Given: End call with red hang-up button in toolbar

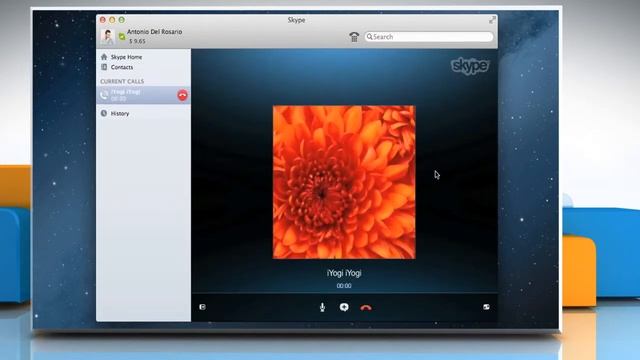Looking at the screenshot, I should pos(366,307).
